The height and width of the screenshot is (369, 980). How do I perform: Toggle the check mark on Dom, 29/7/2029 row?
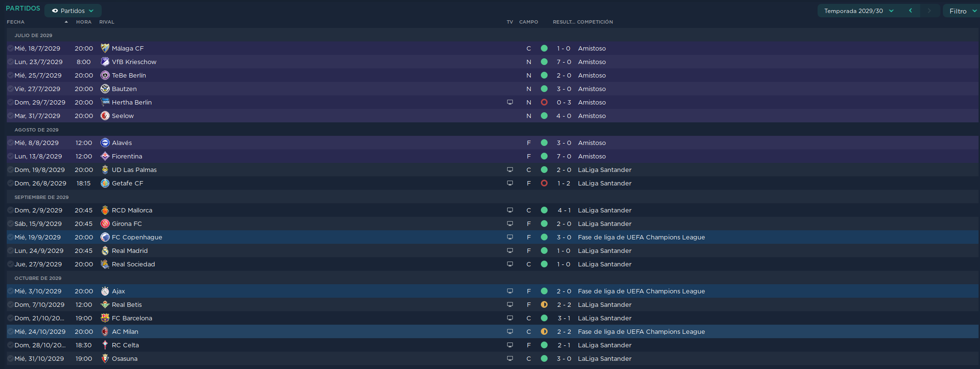coord(10,102)
